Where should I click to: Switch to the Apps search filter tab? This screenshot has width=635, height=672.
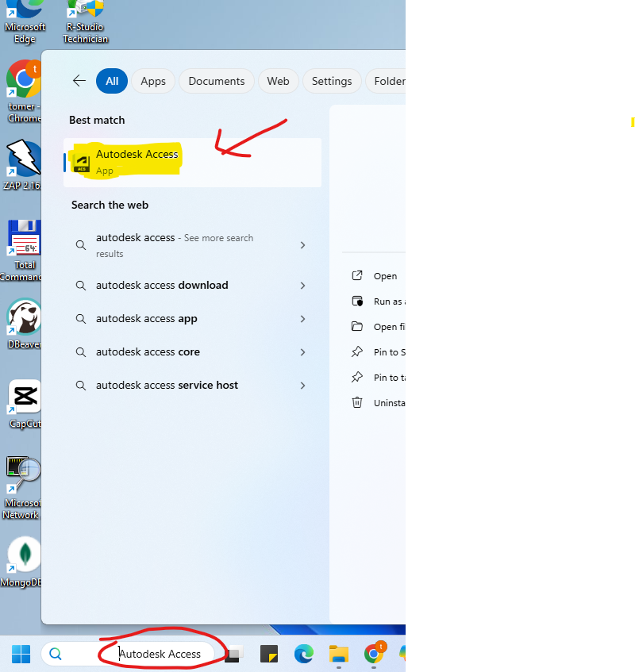click(153, 81)
